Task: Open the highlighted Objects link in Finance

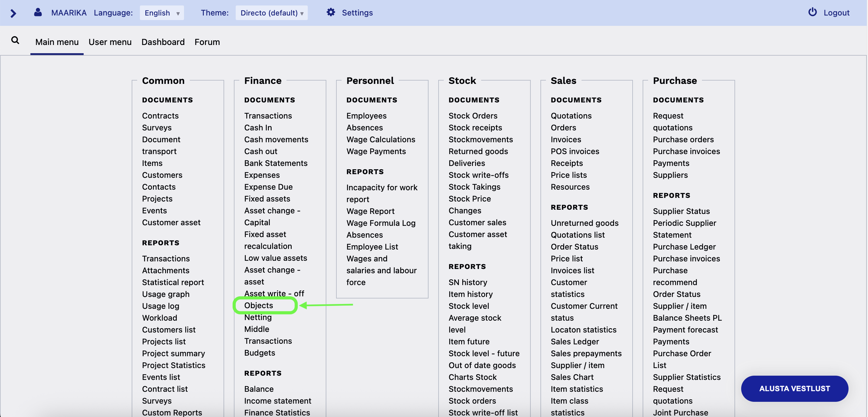Action: (259, 305)
